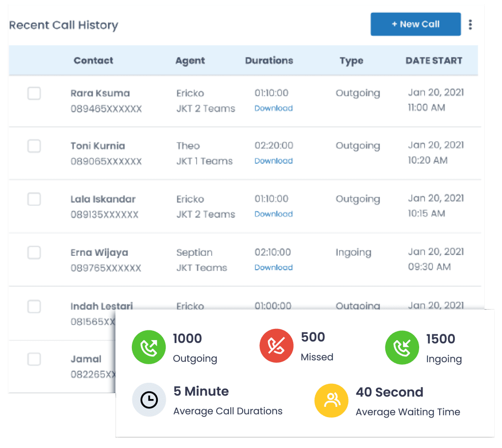Click the red Missed calls icon
This screenshot has height=448, width=502.
[276, 346]
